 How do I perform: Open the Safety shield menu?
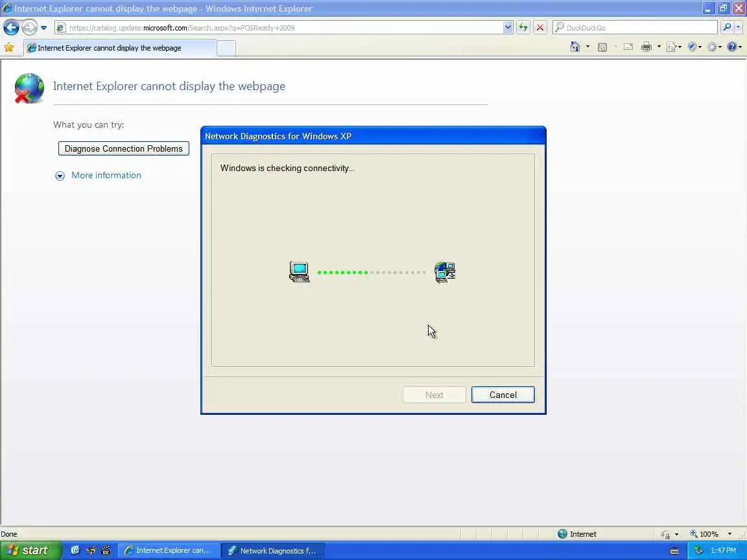click(694, 47)
